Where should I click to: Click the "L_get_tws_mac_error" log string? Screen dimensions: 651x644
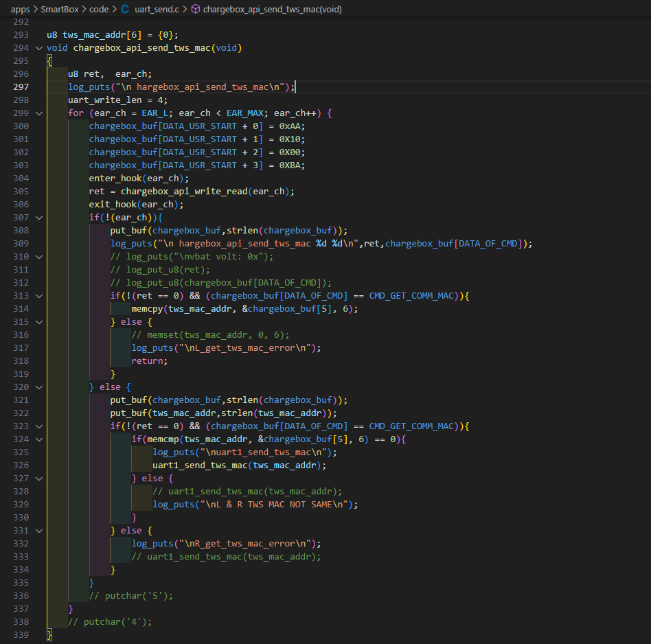pyautogui.click(x=245, y=348)
